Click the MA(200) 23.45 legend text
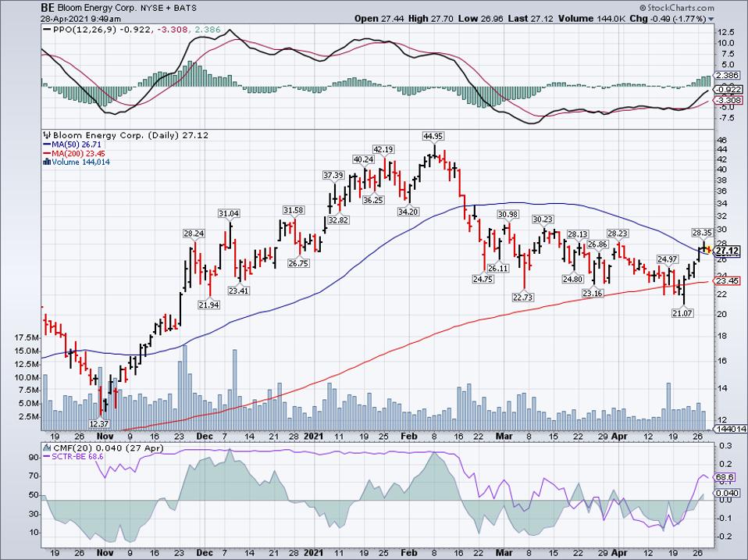748x560 pixels. click(78, 154)
